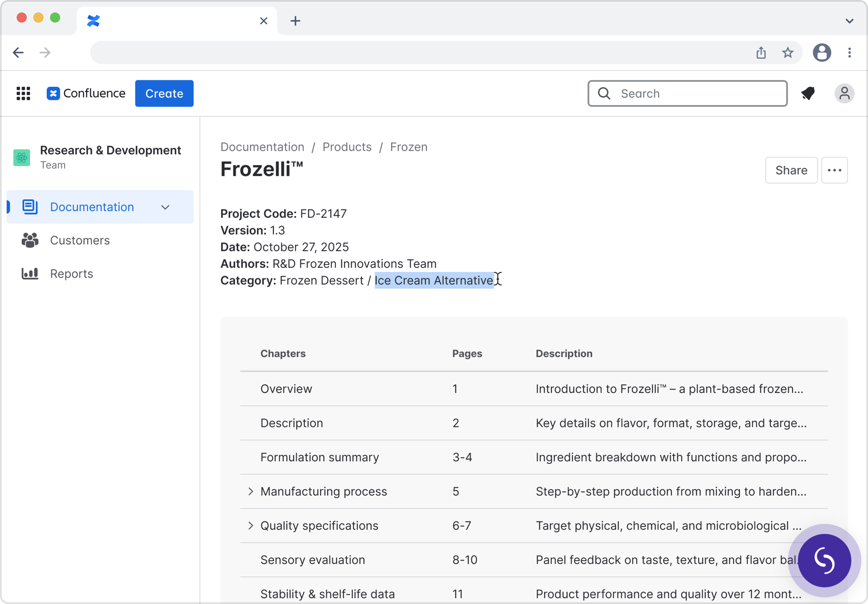Collapse the Documentation section chevron

click(x=165, y=207)
